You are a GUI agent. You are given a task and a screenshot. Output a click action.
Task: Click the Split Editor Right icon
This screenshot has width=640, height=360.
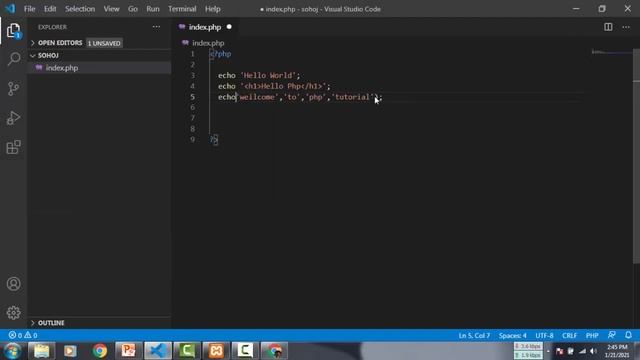pos(608,27)
